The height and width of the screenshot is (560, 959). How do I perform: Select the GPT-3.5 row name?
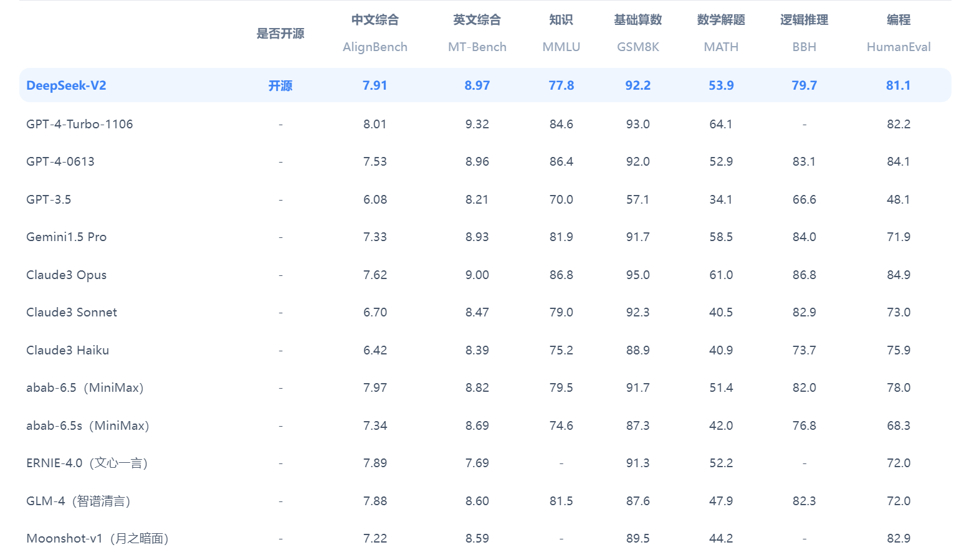[x=49, y=199]
